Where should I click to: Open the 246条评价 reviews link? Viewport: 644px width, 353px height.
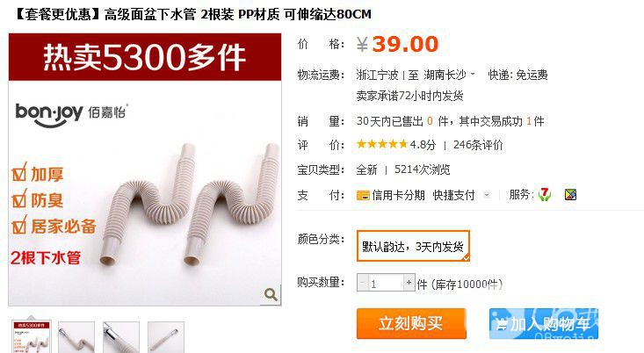point(478,145)
